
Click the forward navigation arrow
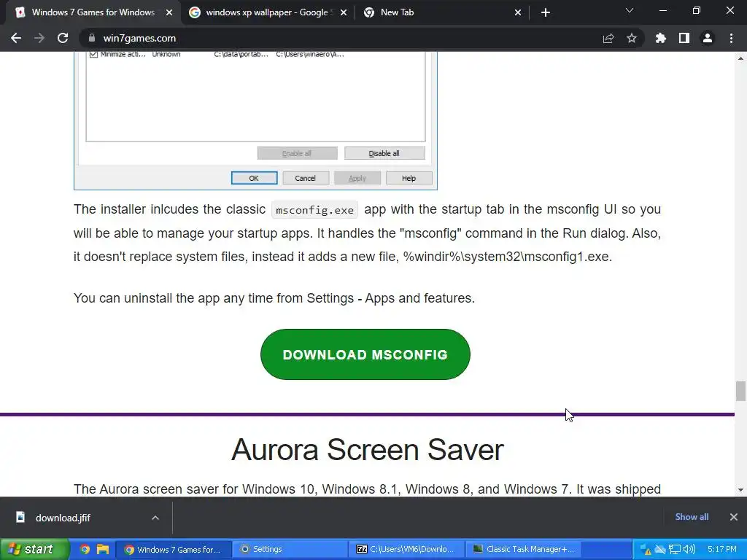click(x=39, y=38)
